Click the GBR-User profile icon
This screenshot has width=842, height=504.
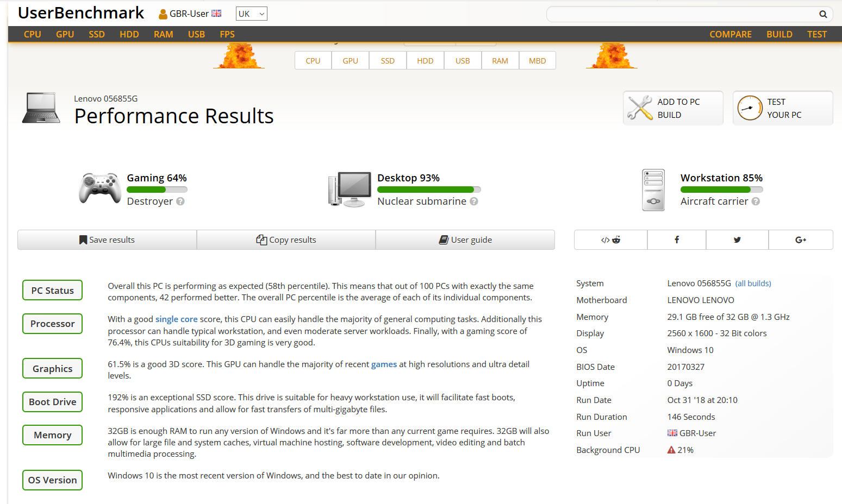[163, 14]
